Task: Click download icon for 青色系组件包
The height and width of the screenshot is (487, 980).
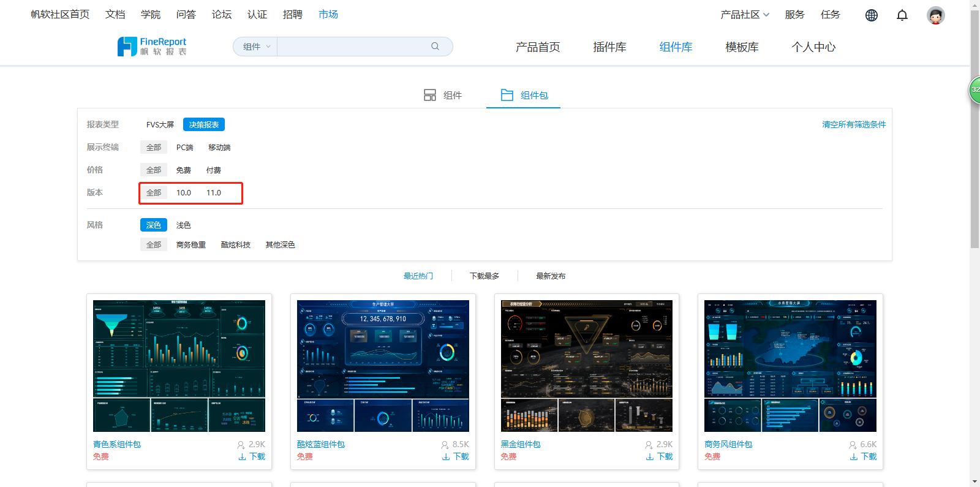Action: (x=242, y=457)
